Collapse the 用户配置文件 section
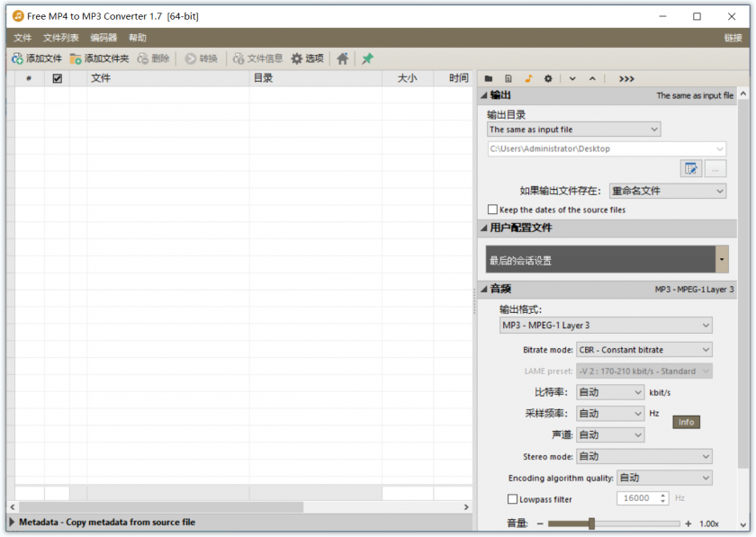Screen dimensions: 756x537 (x=483, y=228)
